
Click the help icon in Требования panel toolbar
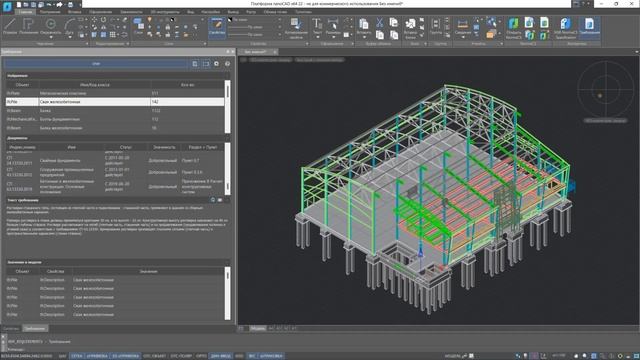tap(227, 64)
